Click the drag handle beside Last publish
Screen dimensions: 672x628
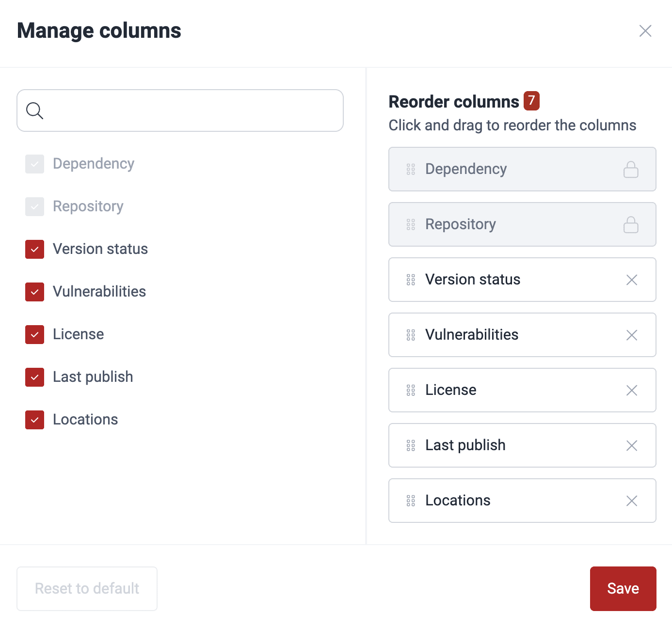coord(411,445)
